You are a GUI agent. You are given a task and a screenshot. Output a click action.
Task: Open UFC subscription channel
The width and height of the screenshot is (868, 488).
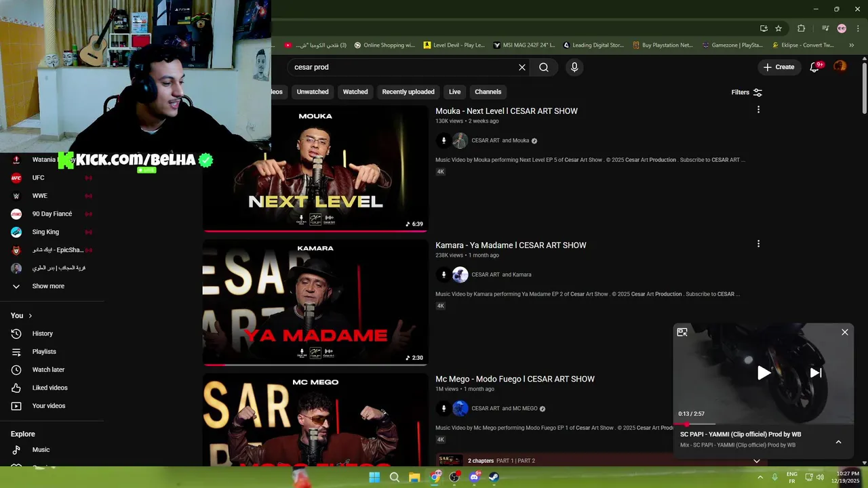38,178
